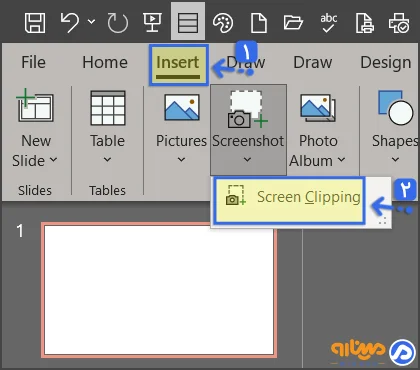Open the Undo history dropdown arrow
Viewport: 420px width, 370px height.
[91, 22]
